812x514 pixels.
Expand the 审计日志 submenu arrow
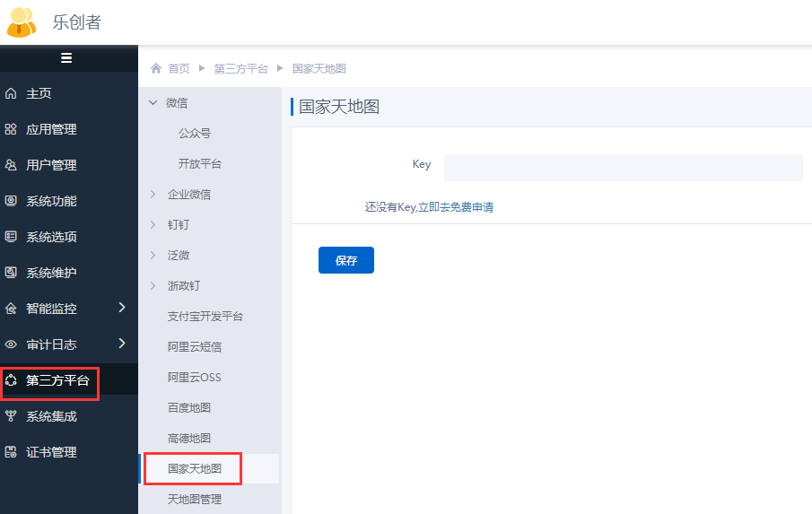click(x=122, y=344)
